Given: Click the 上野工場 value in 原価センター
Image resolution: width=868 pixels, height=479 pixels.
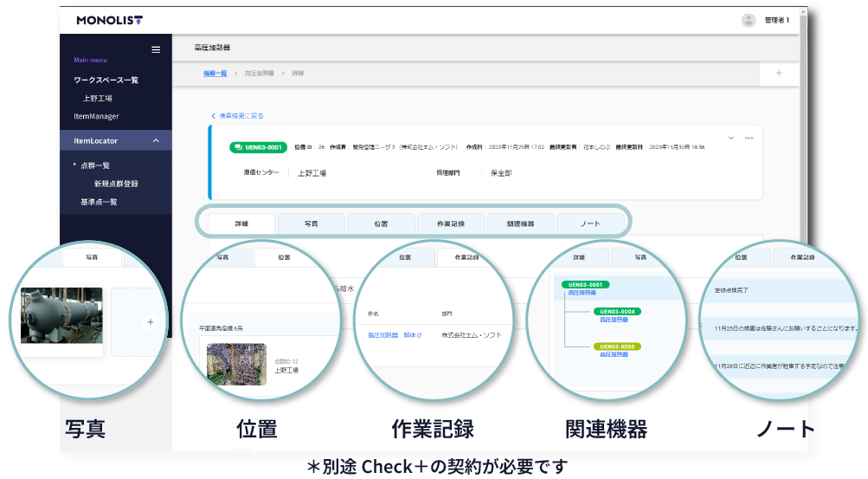Looking at the screenshot, I should coord(312,173).
